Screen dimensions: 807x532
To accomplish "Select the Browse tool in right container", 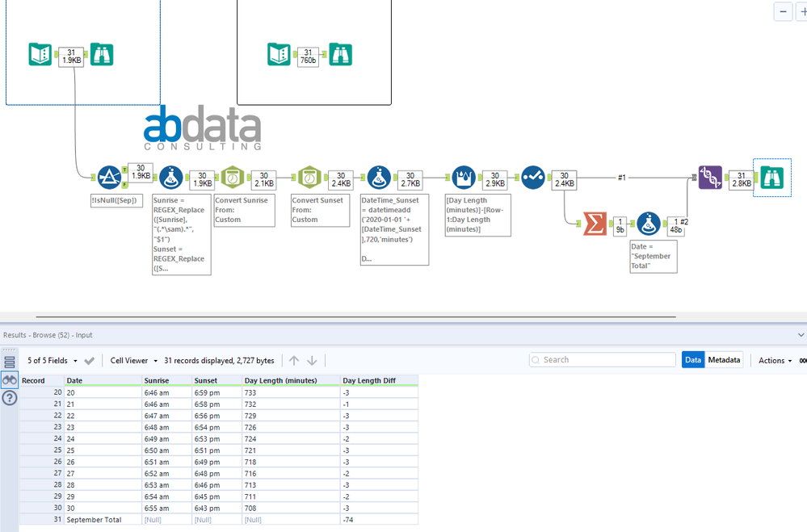I will 341,54.
